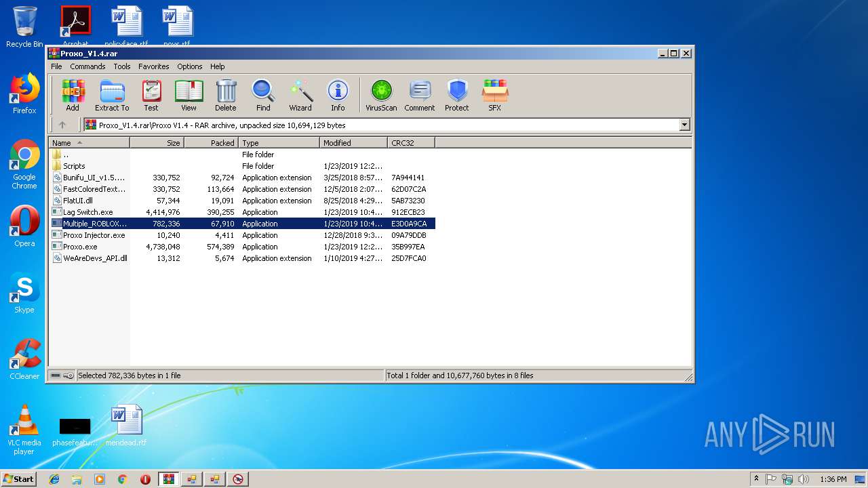Screen dimensions: 868x488
Task: Select Multiple_ROBLOX file row
Action: point(242,224)
